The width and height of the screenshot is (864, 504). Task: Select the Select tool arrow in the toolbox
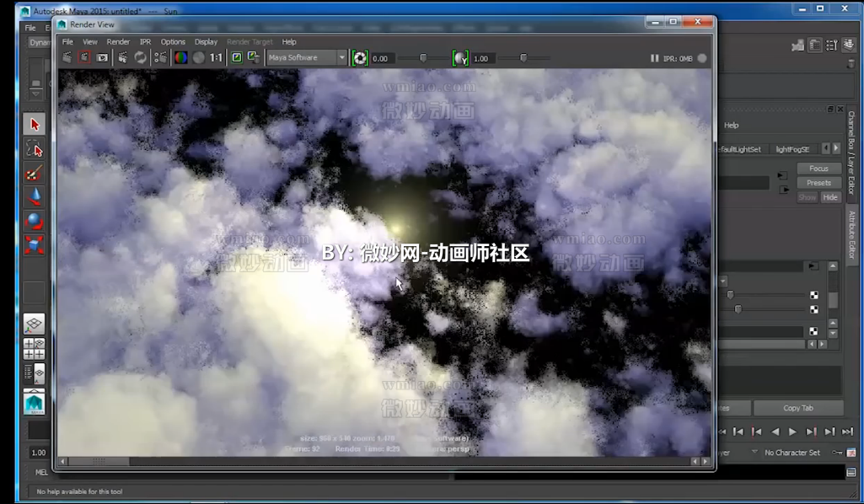(x=34, y=124)
